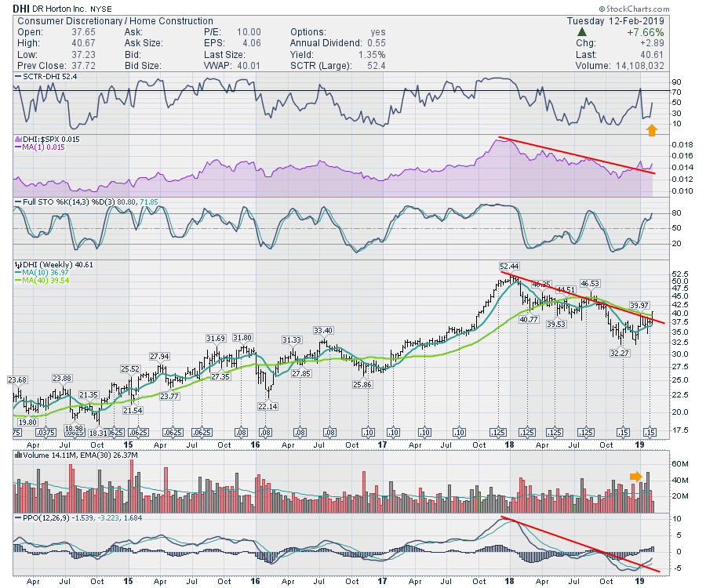Click the histogram icon beside the Volume legend
The width and height of the screenshot is (706, 588).
(18, 456)
